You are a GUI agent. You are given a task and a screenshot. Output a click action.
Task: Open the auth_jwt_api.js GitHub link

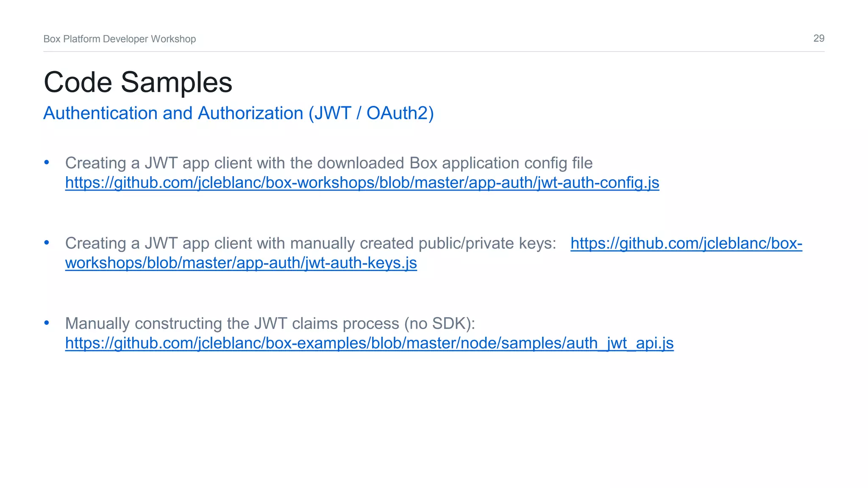(x=369, y=343)
